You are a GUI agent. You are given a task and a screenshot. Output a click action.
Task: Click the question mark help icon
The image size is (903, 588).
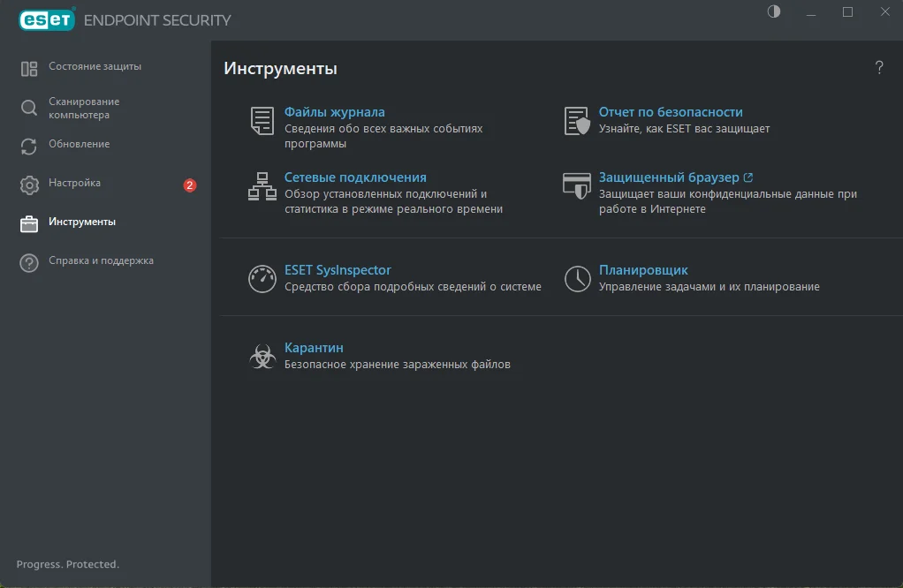[878, 68]
